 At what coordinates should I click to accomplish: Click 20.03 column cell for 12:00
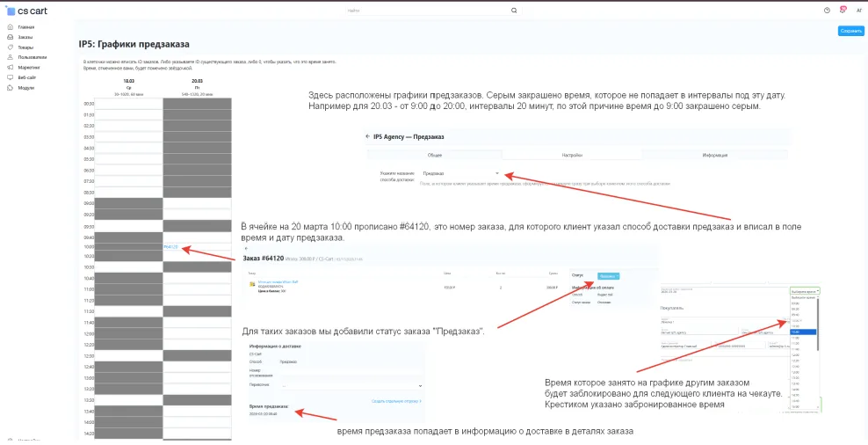tap(197, 333)
